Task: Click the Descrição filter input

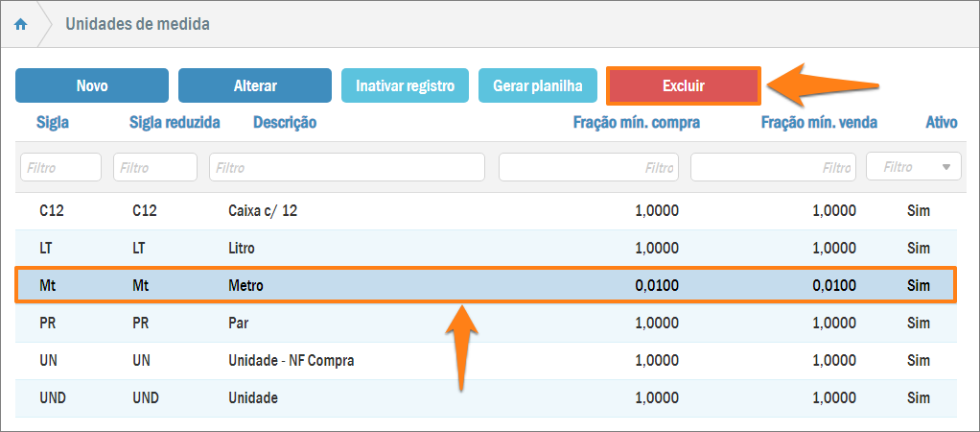Action: [x=347, y=167]
